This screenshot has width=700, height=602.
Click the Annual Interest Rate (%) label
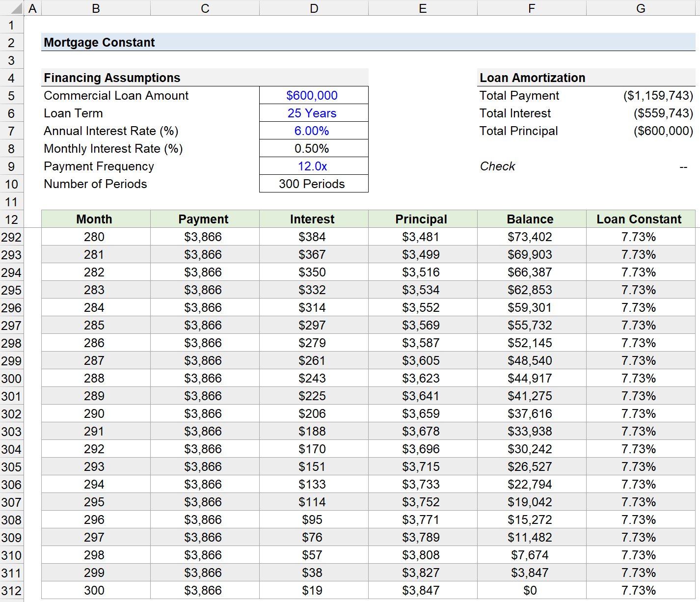(111, 131)
